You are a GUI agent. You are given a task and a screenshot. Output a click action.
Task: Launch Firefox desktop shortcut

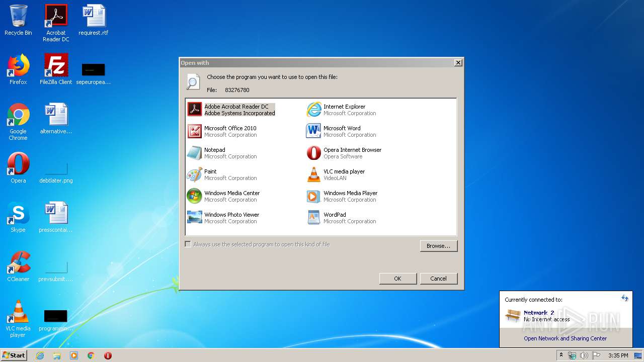point(18,69)
